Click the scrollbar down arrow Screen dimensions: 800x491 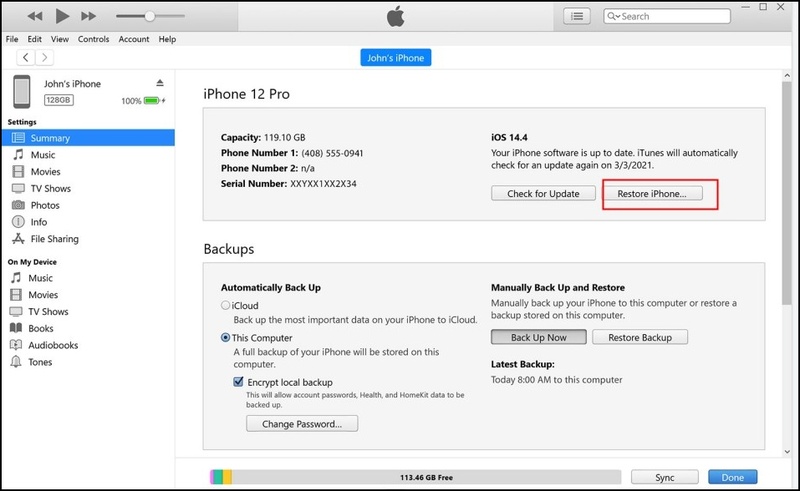tap(787, 452)
